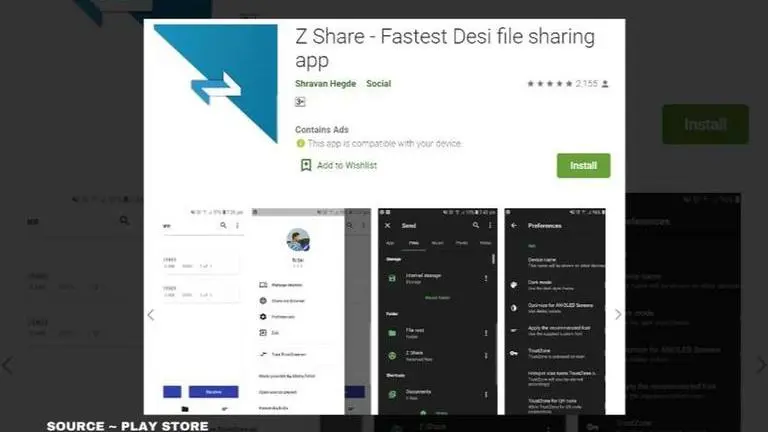Image resolution: width=768 pixels, height=432 pixels.
Task: Click the globe browser-share icon in the drawer
Action: pos(263,301)
